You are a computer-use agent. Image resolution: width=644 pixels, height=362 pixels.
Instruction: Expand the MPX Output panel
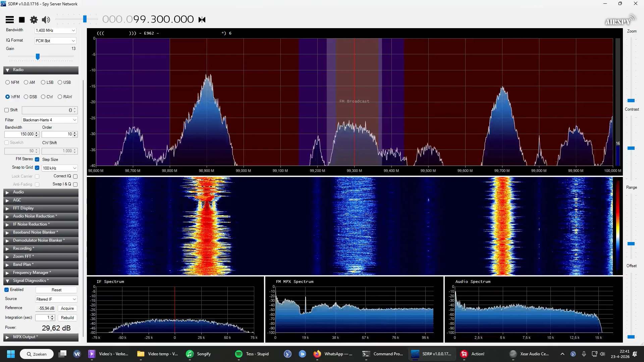click(41, 337)
